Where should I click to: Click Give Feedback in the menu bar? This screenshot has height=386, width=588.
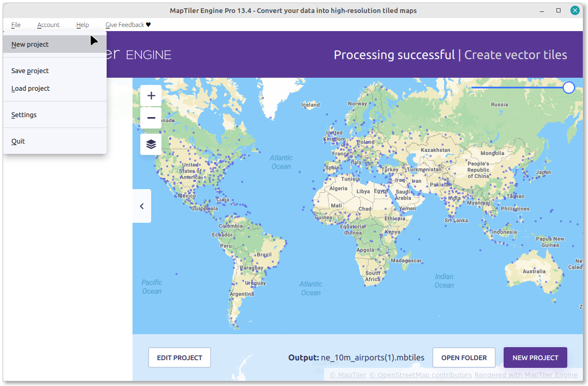click(128, 25)
